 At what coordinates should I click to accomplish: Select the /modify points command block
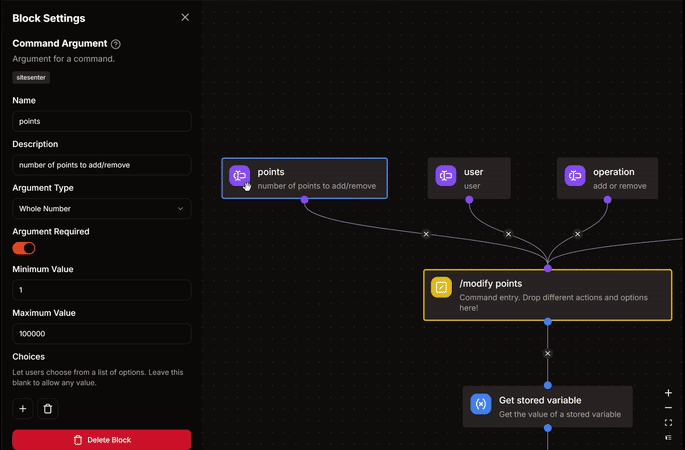point(547,295)
